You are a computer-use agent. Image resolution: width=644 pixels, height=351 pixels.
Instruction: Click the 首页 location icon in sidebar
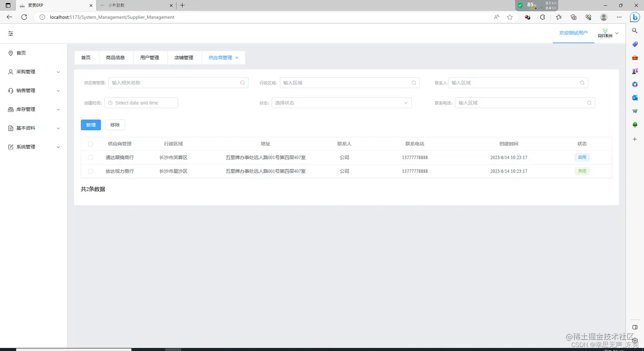pos(11,53)
